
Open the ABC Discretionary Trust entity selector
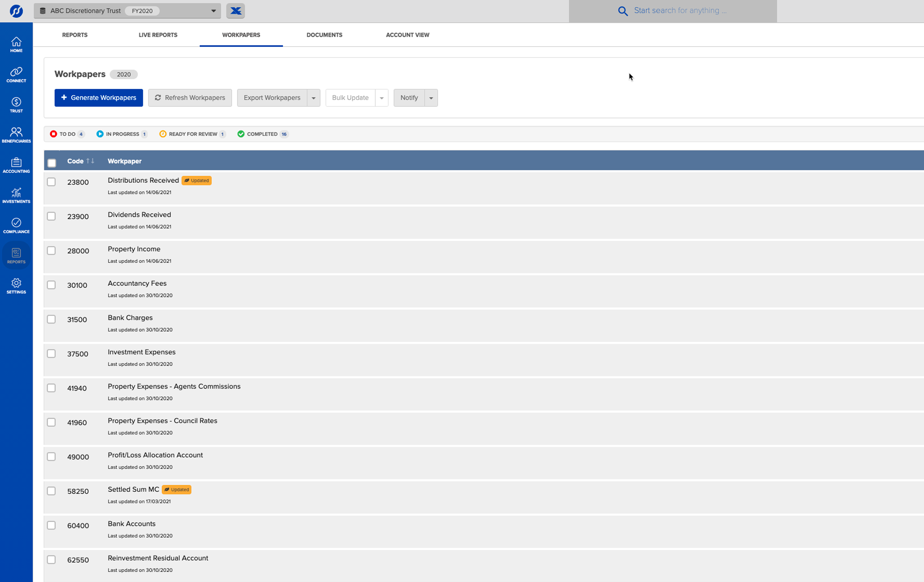click(127, 11)
